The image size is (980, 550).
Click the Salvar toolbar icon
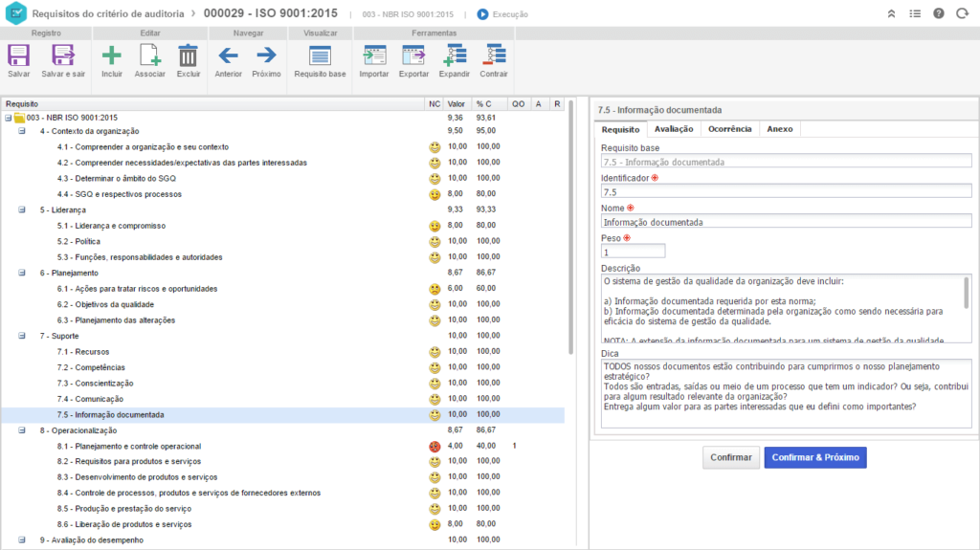[18, 55]
